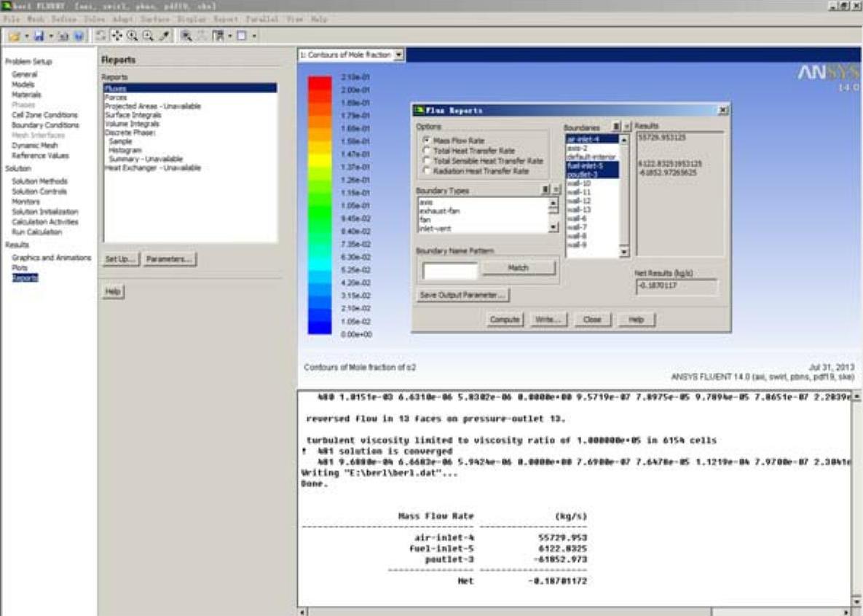Open the Contours of Mole fraction window dropdown

[x=398, y=55]
